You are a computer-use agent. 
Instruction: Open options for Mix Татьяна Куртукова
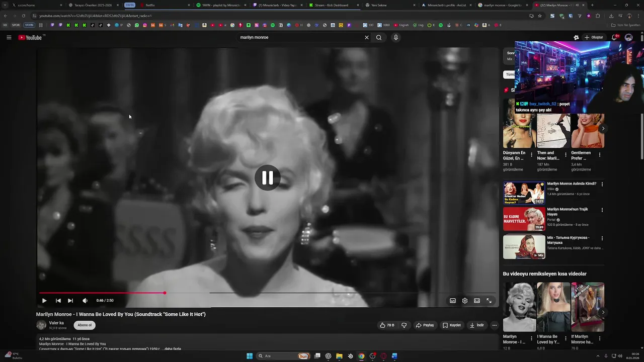coord(602,238)
